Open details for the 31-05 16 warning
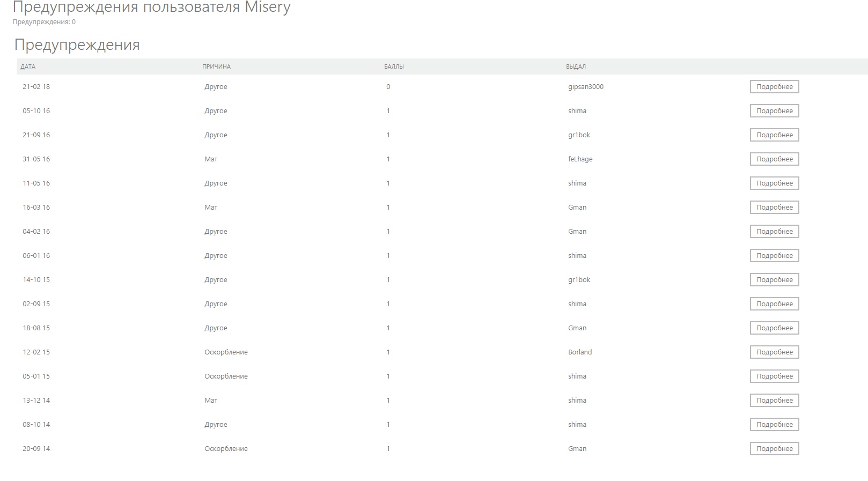 [774, 159]
